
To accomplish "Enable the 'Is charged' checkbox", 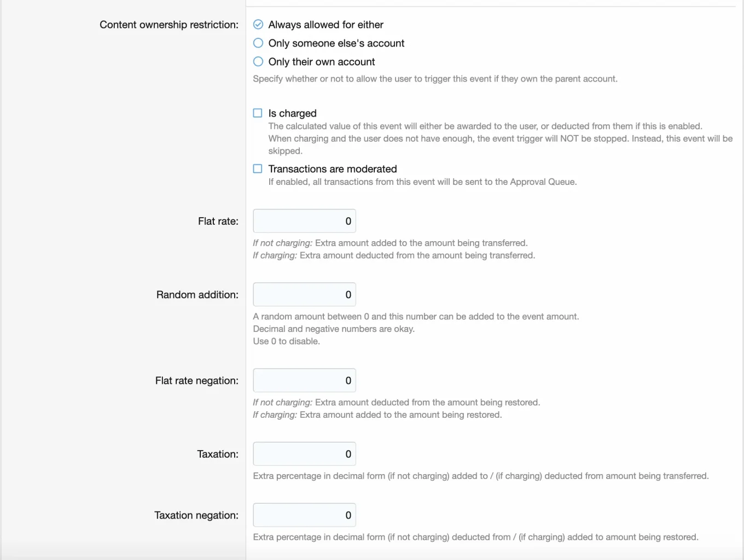I will (x=258, y=113).
